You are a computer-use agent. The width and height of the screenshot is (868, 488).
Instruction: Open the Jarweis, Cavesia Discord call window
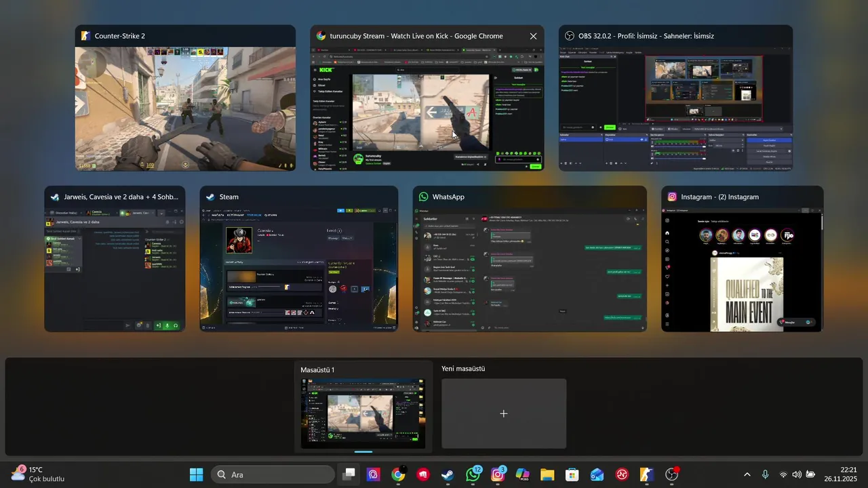115,259
